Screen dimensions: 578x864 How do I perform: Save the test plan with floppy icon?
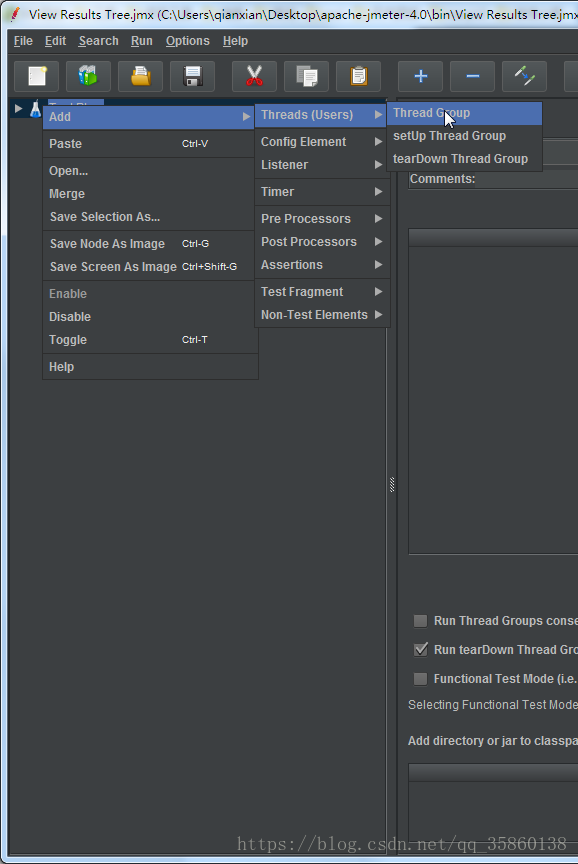pos(192,76)
